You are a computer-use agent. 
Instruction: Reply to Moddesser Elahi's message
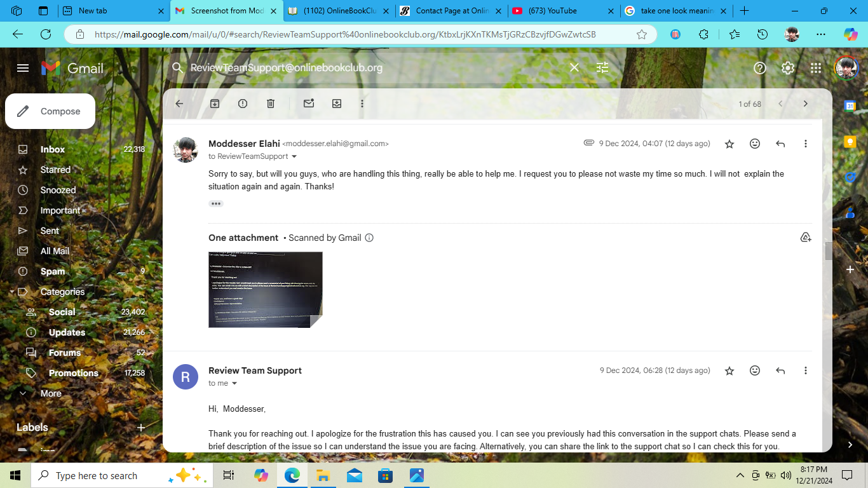[780, 144]
